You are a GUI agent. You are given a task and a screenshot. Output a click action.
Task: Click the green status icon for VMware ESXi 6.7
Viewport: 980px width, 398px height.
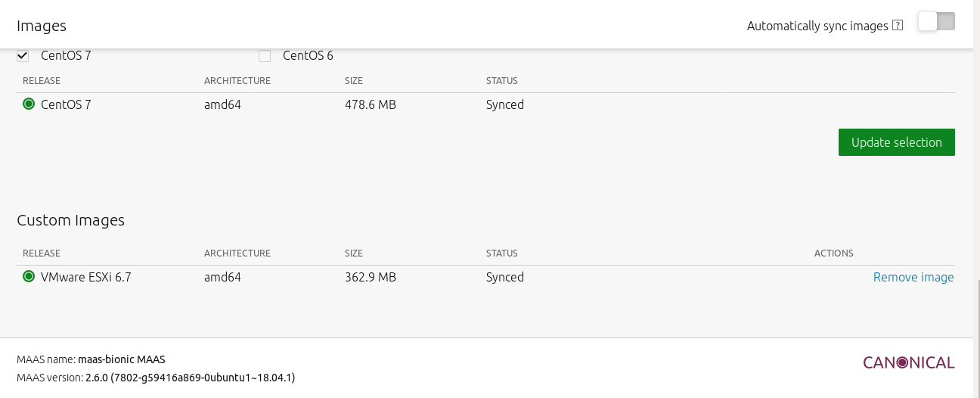29,277
